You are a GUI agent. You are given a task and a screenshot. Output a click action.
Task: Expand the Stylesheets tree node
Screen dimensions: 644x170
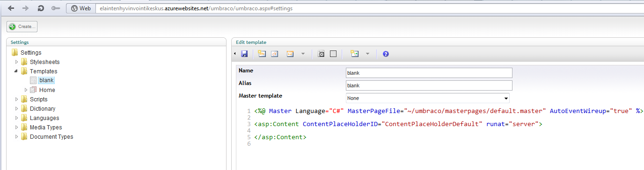point(17,62)
